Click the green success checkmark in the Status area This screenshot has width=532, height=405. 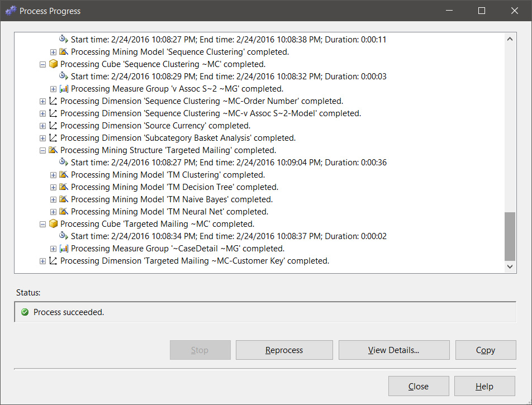24,313
